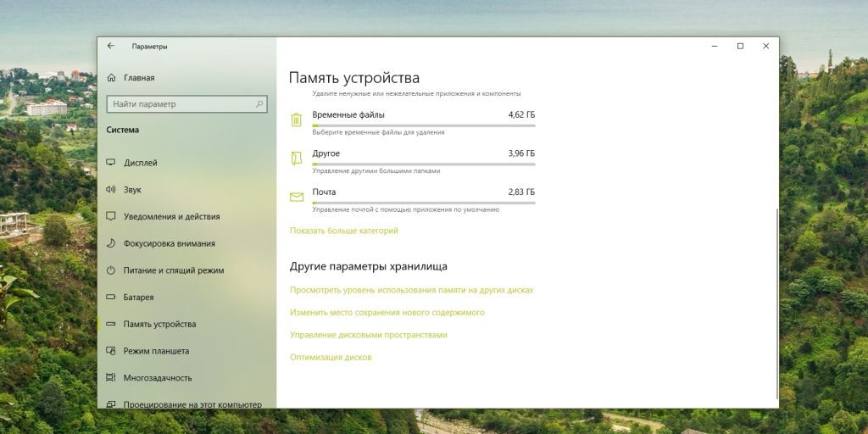Open Режим планшета settings
Screen dimensions: 868x434
pos(156,351)
